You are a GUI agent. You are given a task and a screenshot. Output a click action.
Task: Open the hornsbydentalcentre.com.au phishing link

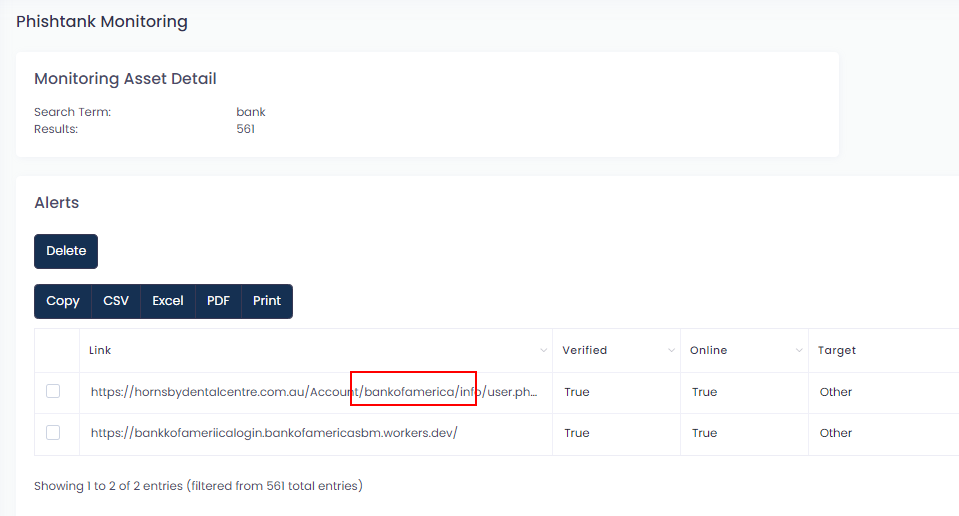tap(314, 392)
